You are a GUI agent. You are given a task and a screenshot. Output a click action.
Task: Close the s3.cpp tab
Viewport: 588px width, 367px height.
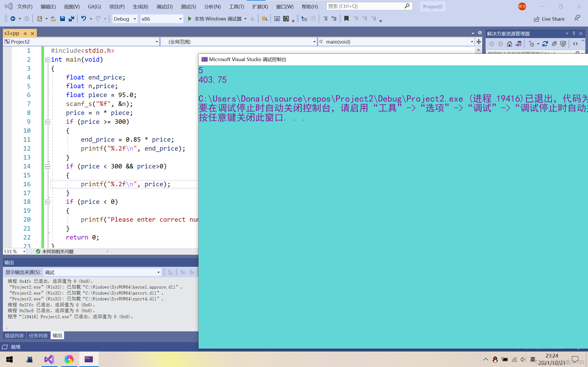33,33
